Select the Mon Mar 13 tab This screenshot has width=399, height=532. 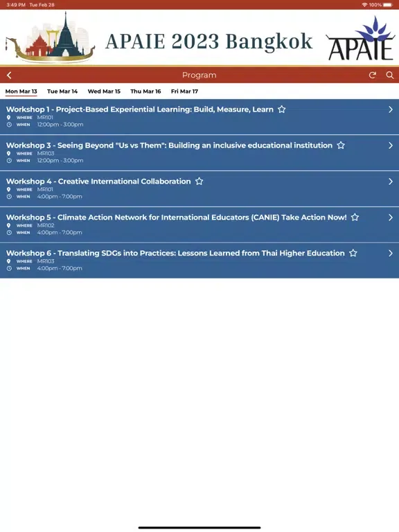[x=21, y=91]
